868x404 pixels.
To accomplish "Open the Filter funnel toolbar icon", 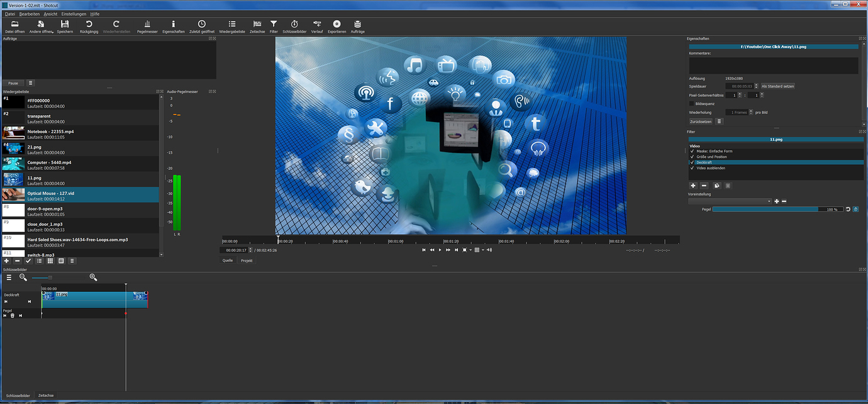I will [274, 26].
